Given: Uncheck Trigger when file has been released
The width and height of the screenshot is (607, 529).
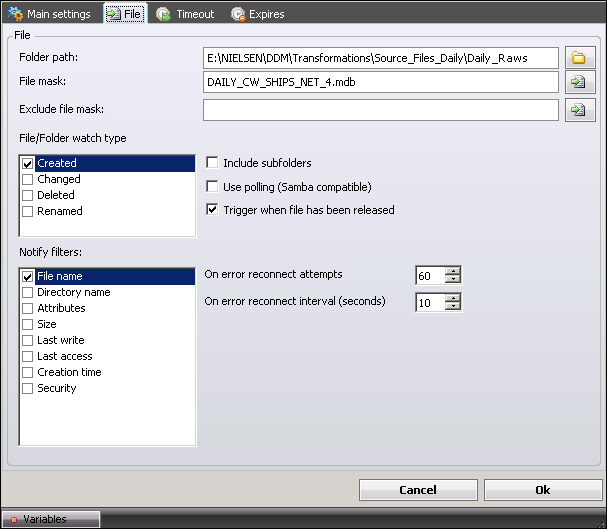Looking at the screenshot, I should pyautogui.click(x=212, y=210).
